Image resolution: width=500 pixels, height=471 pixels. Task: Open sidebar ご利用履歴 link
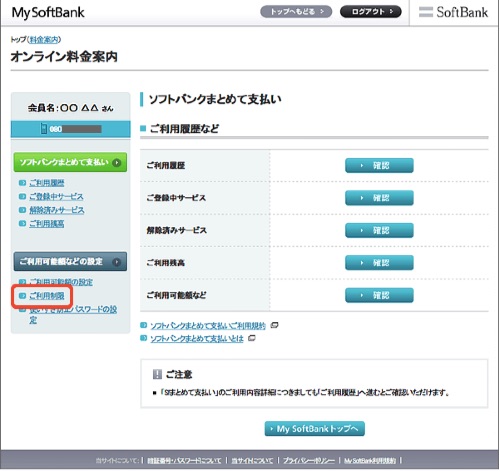47,183
